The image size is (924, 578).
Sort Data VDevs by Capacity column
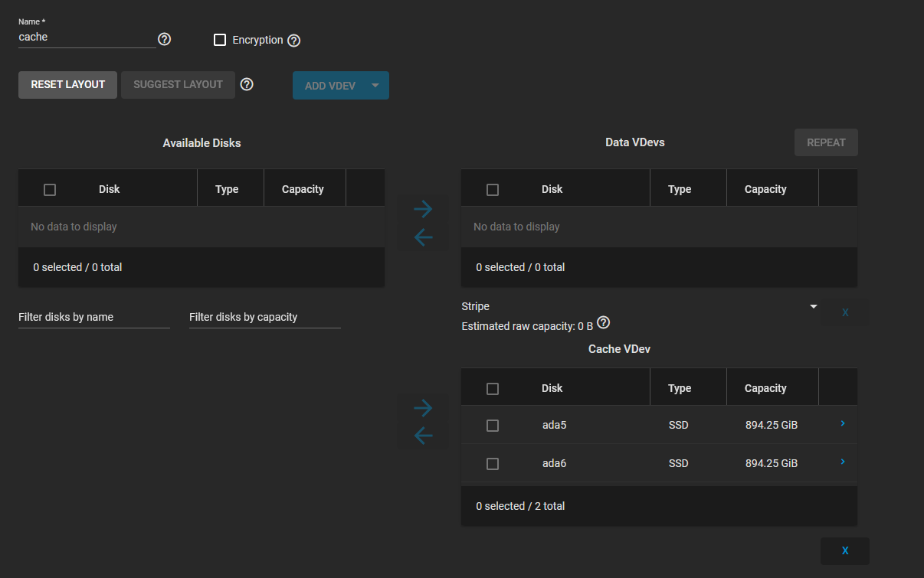(765, 189)
